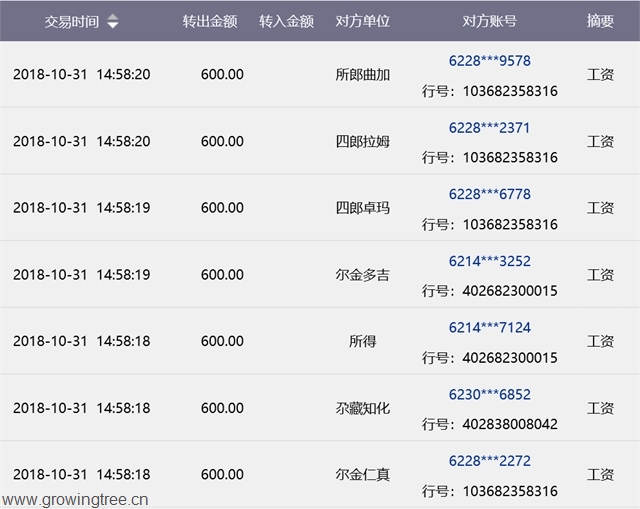Viewport: 640px width, 509px height.
Task: Click the www.growingtree.cn watermark text
Action: pos(75,497)
